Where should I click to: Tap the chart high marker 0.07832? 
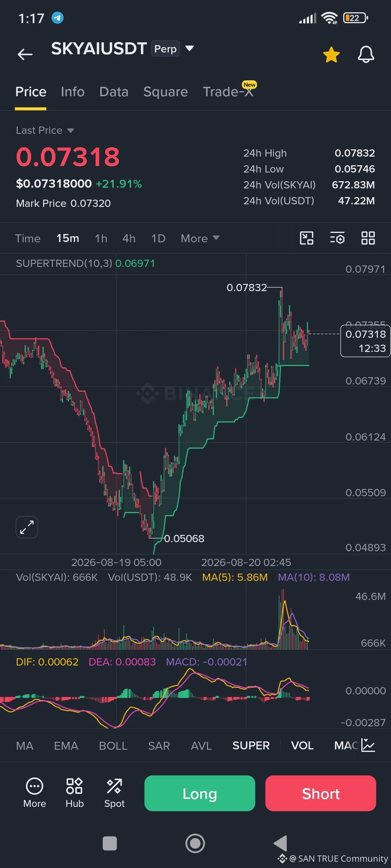pyautogui.click(x=247, y=288)
